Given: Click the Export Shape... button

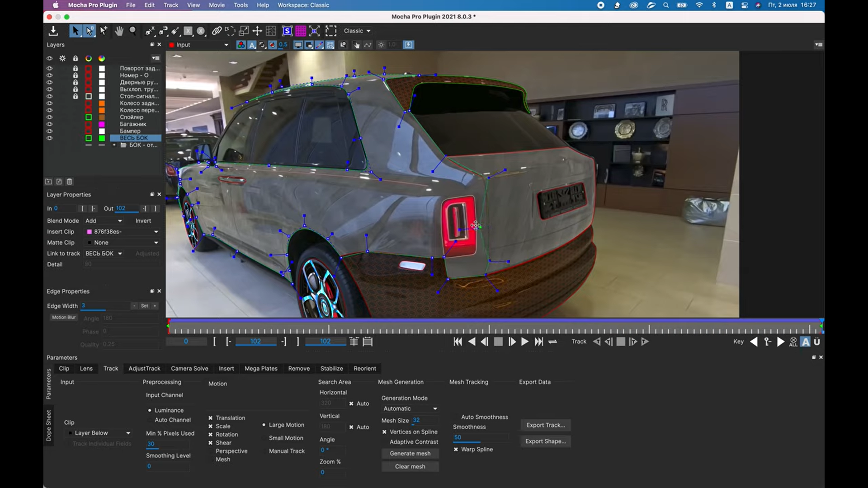Looking at the screenshot, I should point(546,441).
